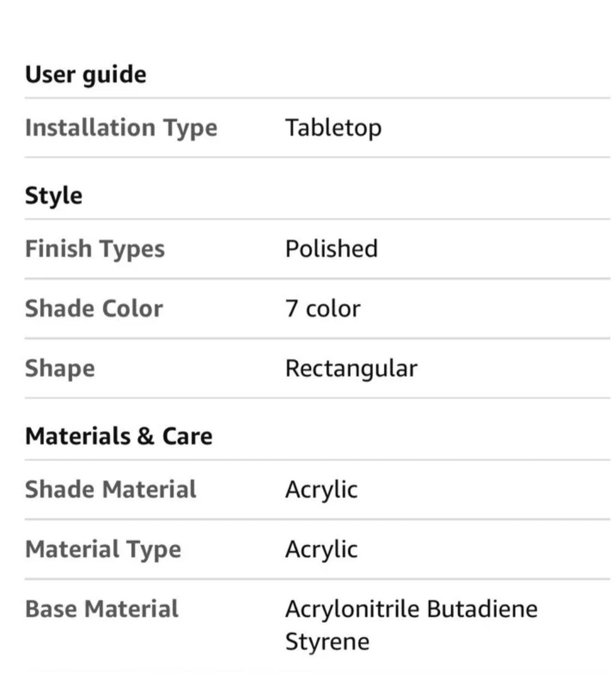Click divider line below User guide heading

click(x=318, y=98)
